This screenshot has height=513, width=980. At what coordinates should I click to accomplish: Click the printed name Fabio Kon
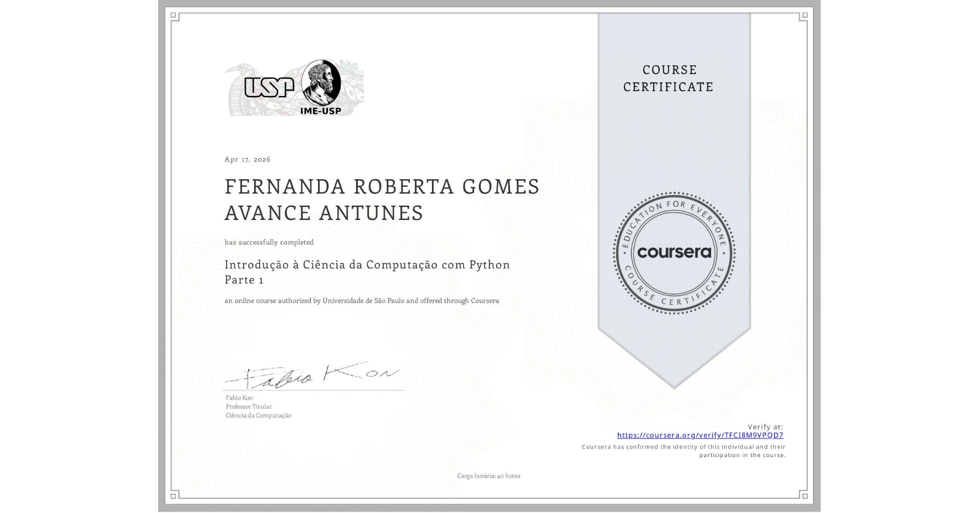239,397
